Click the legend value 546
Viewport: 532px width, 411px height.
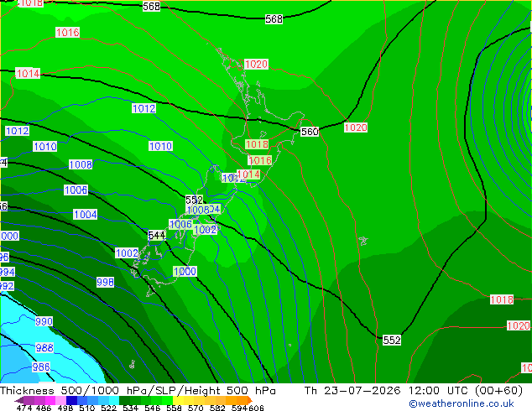(x=152, y=408)
